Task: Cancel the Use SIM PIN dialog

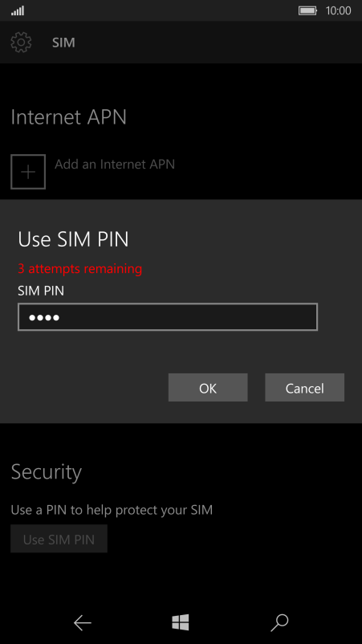Action: point(304,387)
